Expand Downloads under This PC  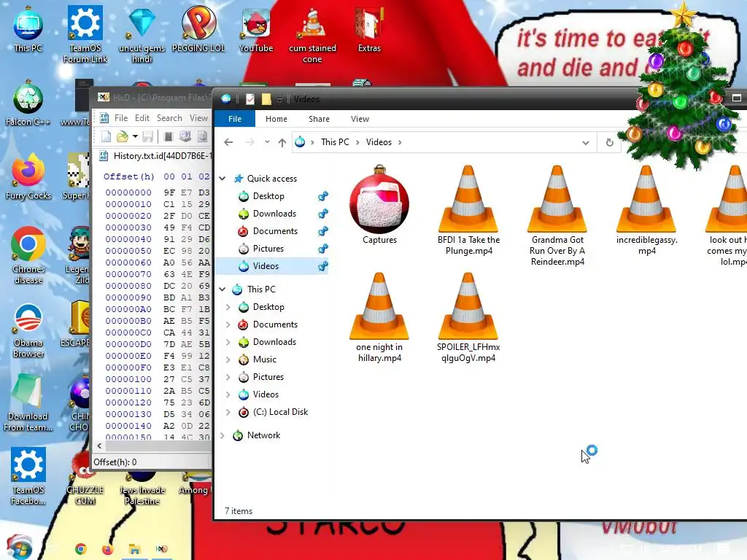[x=228, y=342]
